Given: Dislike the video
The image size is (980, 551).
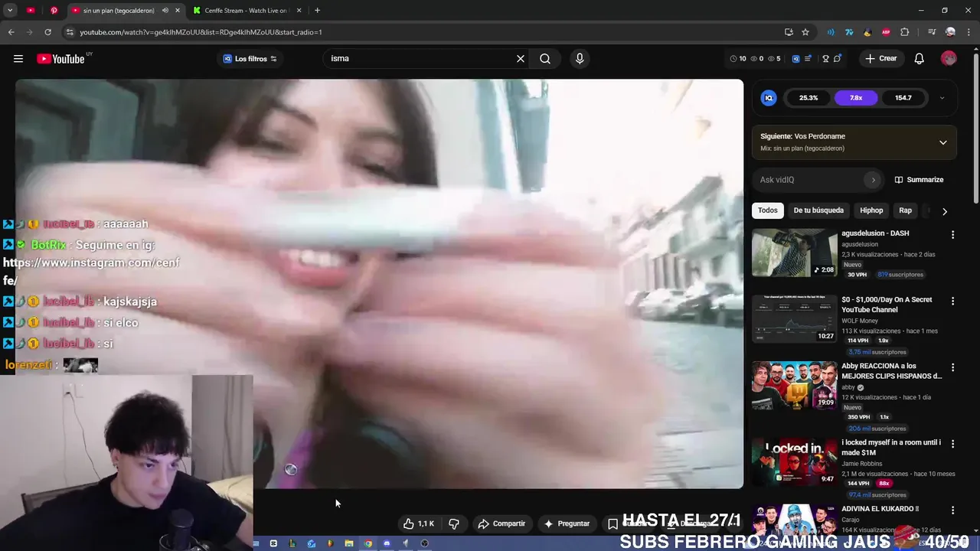Looking at the screenshot, I should [x=454, y=523].
